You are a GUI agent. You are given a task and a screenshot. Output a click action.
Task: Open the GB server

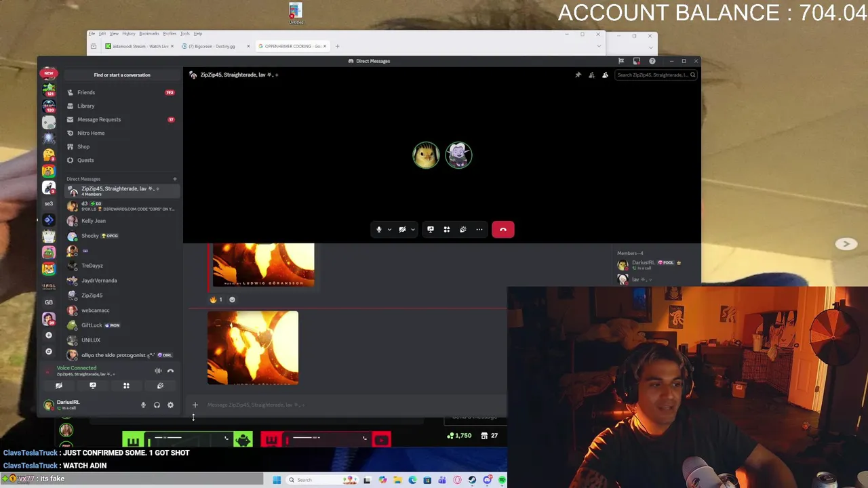click(x=48, y=302)
